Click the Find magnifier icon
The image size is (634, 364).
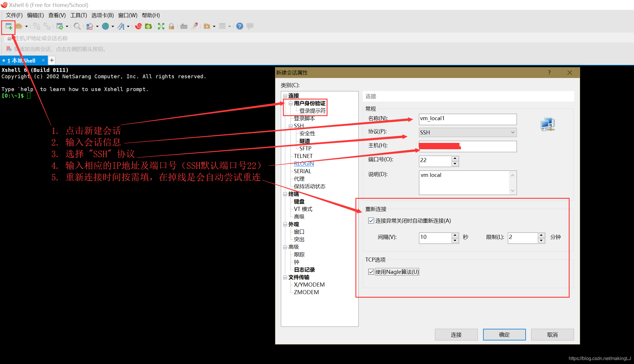pos(77,26)
